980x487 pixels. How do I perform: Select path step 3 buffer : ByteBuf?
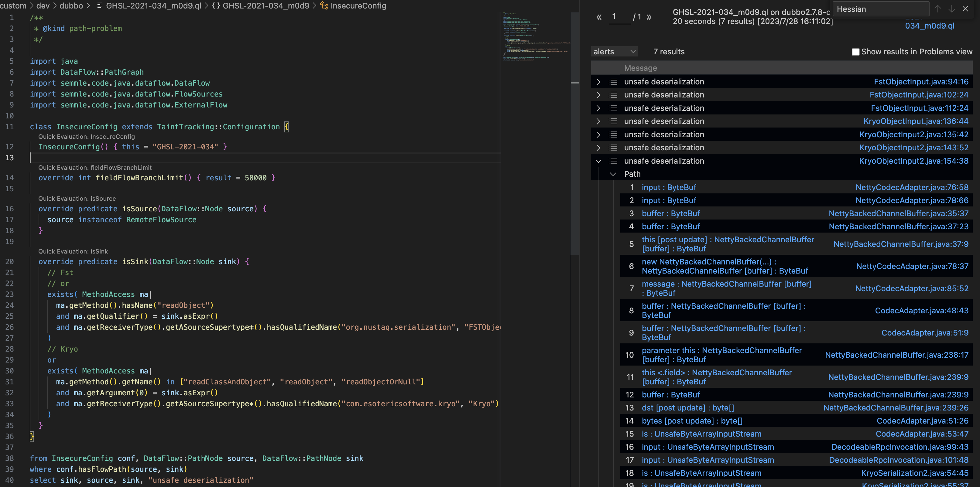(x=671, y=214)
